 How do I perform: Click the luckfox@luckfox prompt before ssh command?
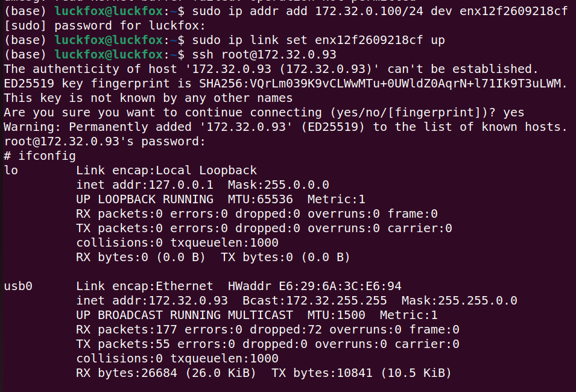109,54
